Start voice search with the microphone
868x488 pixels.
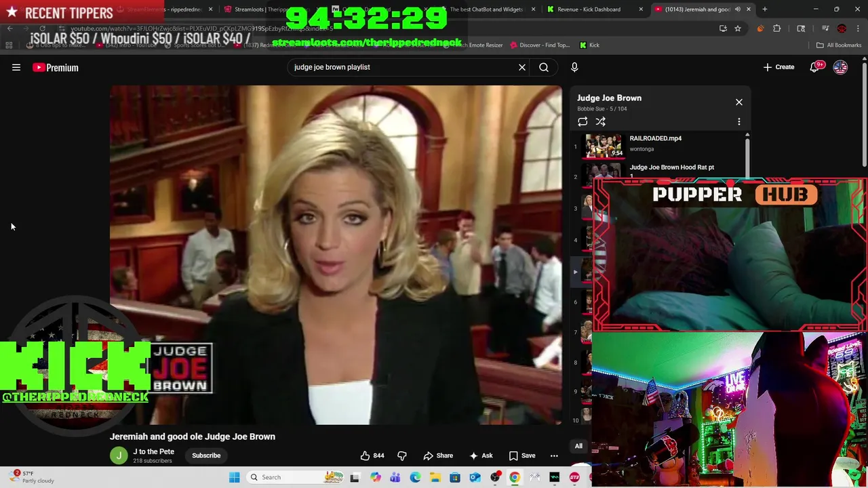[574, 67]
